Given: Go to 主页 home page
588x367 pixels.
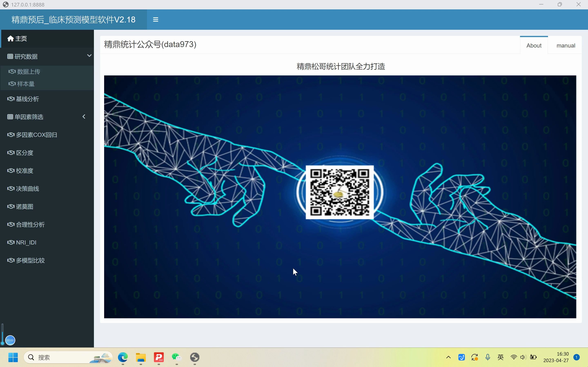Looking at the screenshot, I should [x=21, y=38].
